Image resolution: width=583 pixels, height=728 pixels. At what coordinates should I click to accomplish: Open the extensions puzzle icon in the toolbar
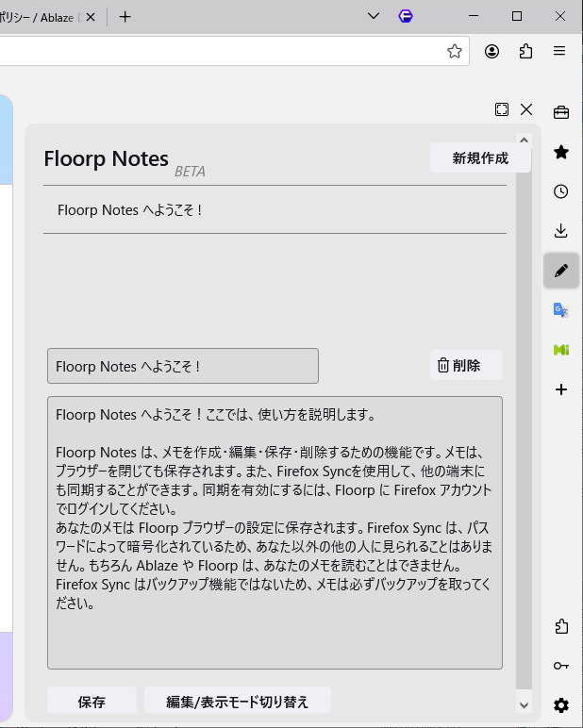[525, 51]
